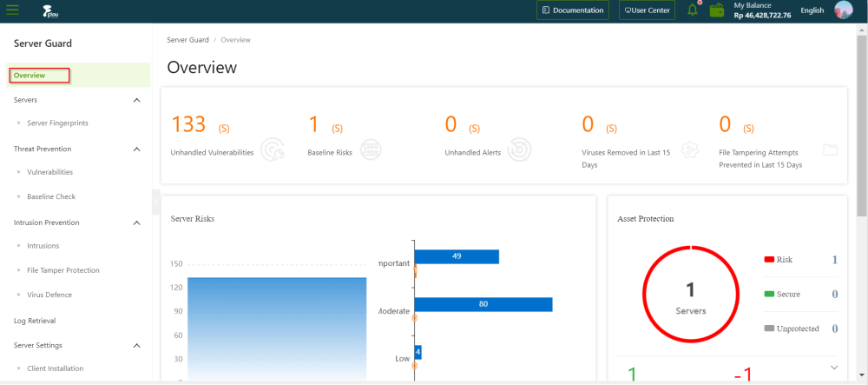868x385 pixels.
Task: Click the Server Settings section label
Action: (x=37, y=346)
